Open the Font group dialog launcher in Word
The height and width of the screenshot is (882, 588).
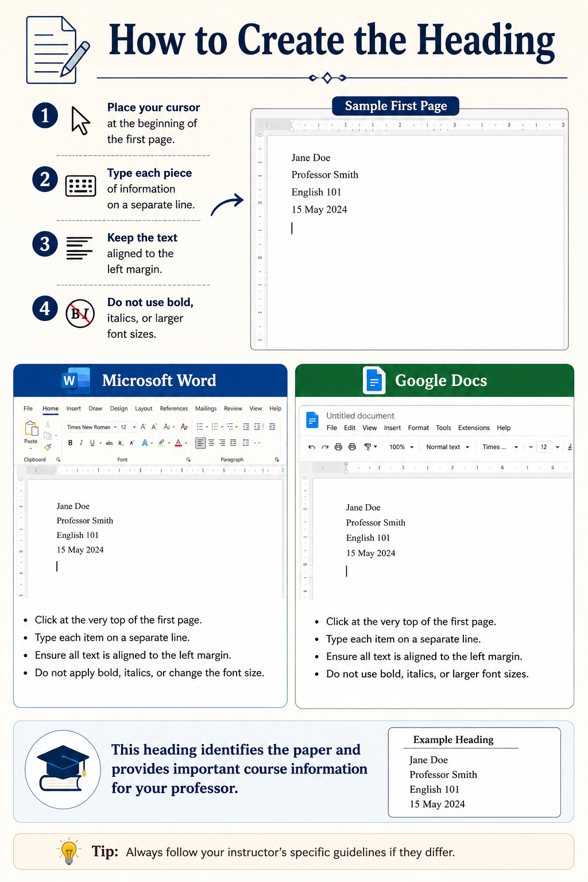click(x=188, y=460)
